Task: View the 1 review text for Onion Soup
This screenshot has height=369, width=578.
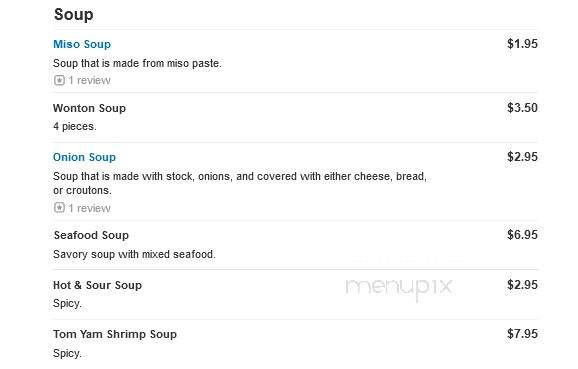Action: coord(89,208)
